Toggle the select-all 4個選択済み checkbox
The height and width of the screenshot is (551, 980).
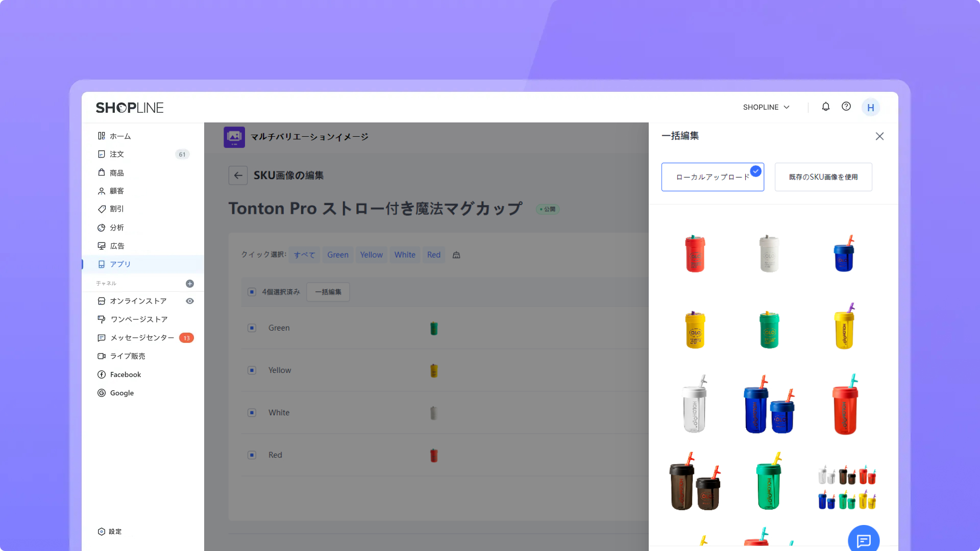252,292
